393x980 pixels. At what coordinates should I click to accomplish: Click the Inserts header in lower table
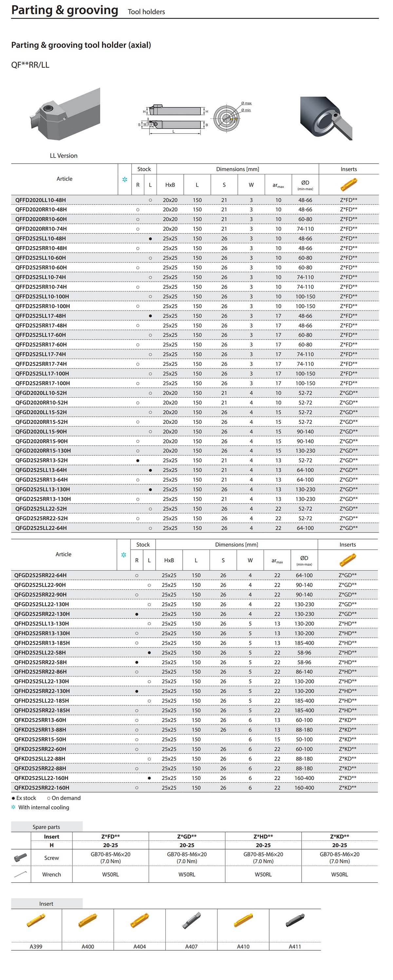(348, 544)
